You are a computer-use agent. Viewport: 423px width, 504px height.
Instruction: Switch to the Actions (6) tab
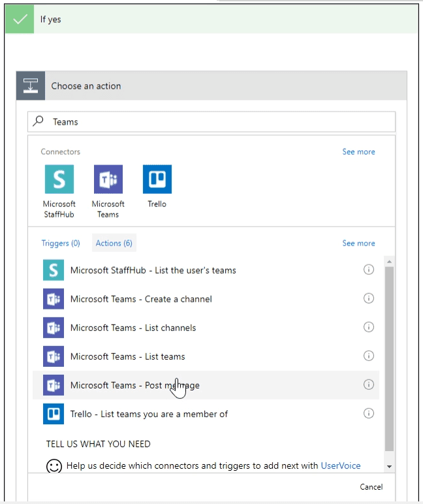[x=114, y=243]
